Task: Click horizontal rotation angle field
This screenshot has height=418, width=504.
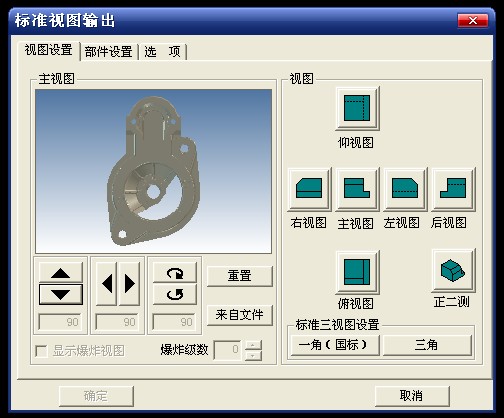Action: pyautogui.click(x=117, y=322)
